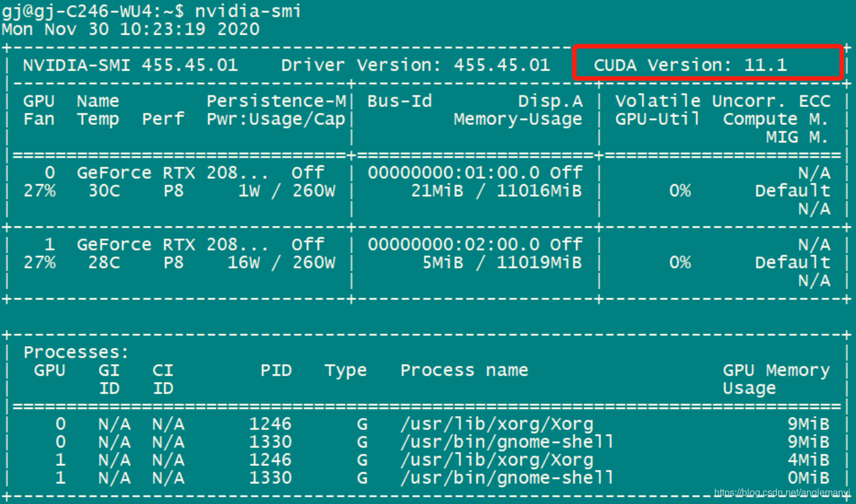Click the 'Disp.A' column header
This screenshot has width=856, height=504.
(550, 100)
